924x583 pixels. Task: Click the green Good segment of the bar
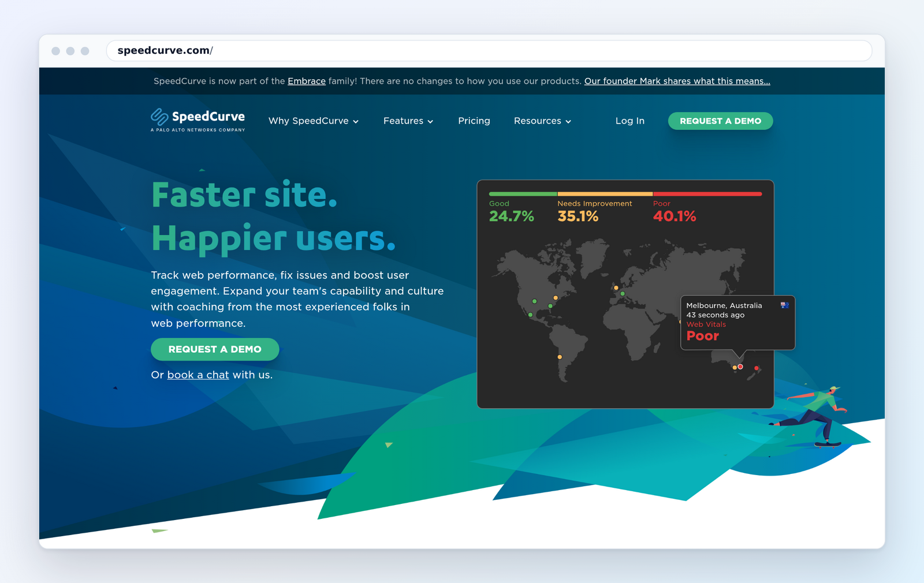coord(523,194)
